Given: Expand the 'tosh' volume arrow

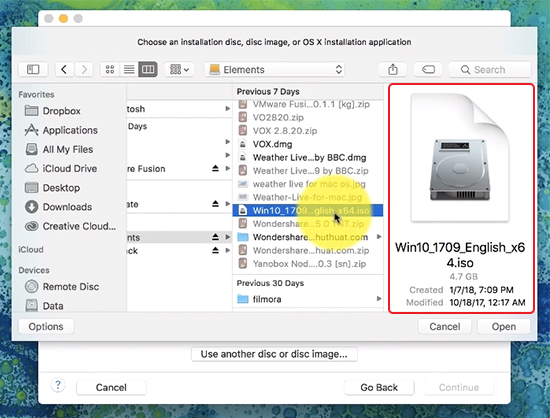Looking at the screenshot, I should coord(228,109).
